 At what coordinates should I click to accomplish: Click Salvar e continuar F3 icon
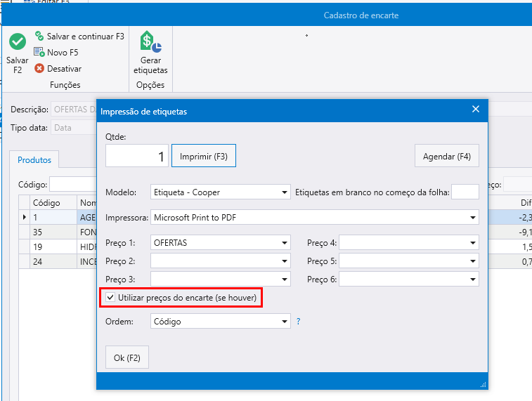(39, 36)
